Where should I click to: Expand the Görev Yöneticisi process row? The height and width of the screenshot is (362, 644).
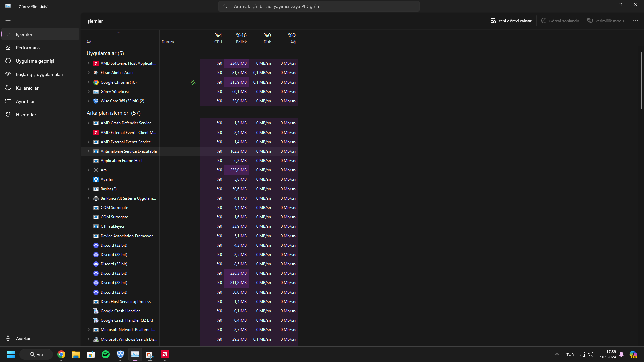89,92
